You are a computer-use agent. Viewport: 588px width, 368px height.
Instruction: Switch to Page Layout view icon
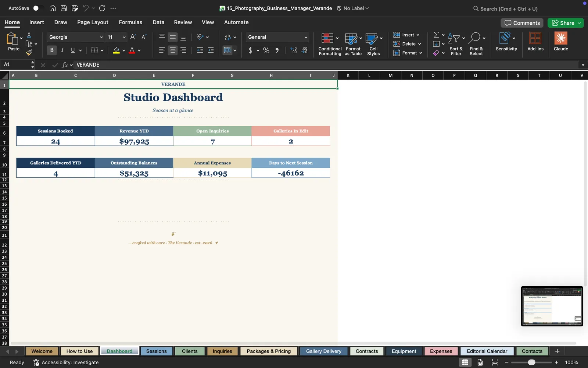480,362
